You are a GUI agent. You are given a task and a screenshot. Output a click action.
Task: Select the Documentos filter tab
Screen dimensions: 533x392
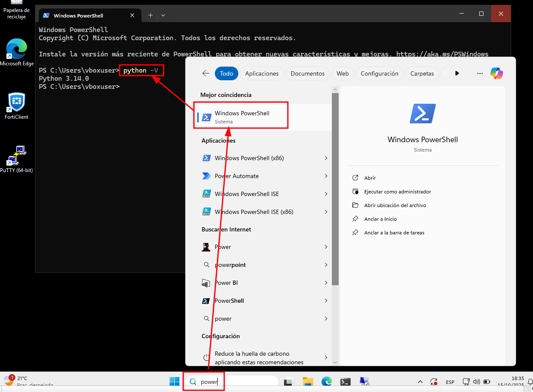tap(307, 73)
